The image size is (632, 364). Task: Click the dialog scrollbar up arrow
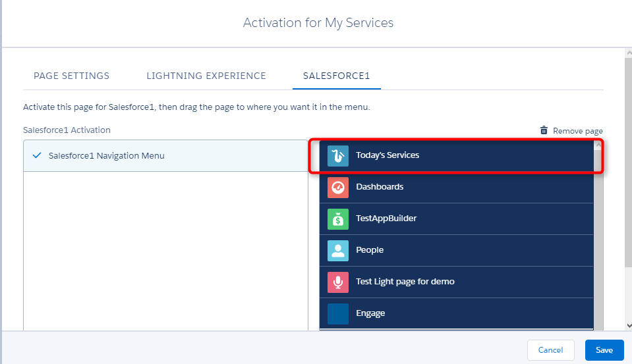tap(629, 53)
